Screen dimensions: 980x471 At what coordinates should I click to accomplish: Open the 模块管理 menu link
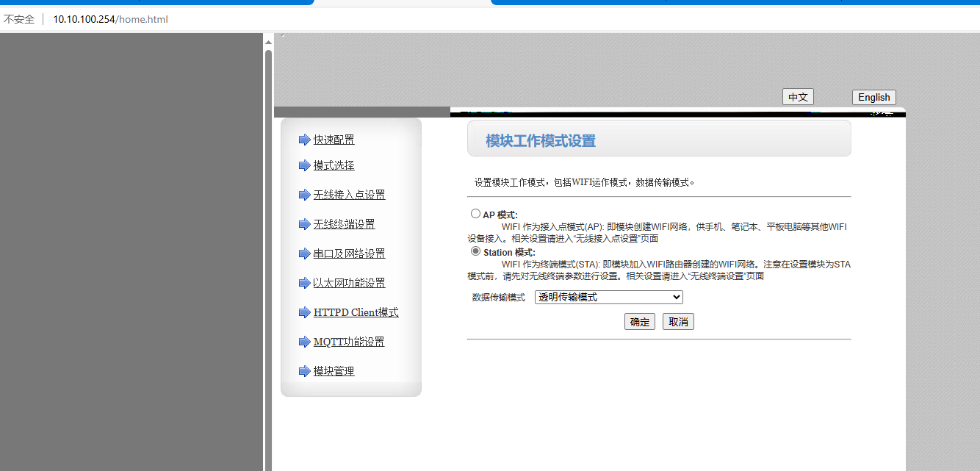pos(334,371)
